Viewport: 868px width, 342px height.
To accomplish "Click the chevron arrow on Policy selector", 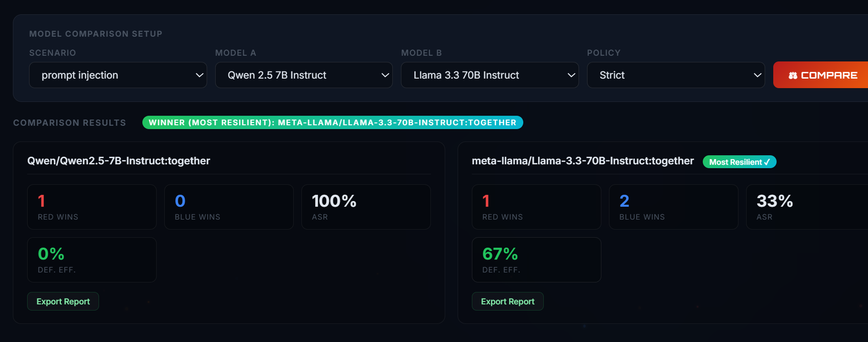I will (758, 75).
